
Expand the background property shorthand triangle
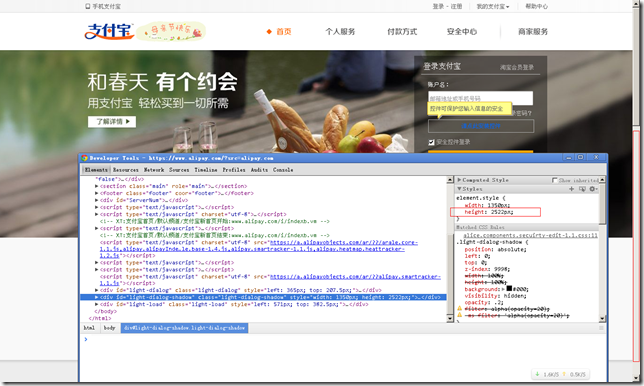click(503, 289)
